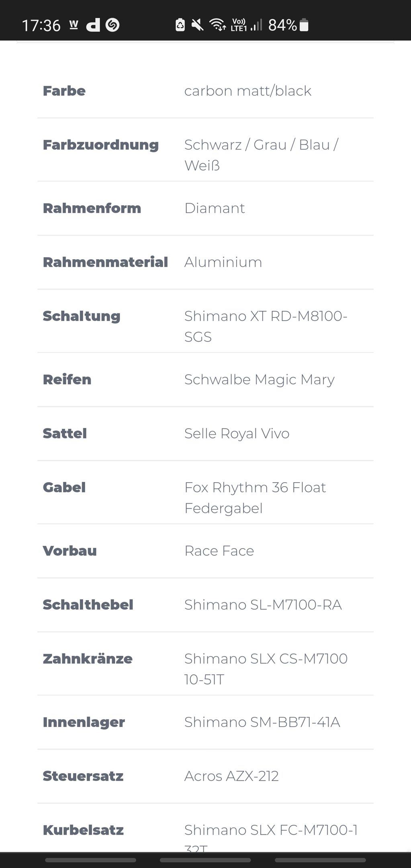This screenshot has height=868, width=411.
Task: Tap the underlined W notification icon
Action: pyautogui.click(x=74, y=25)
